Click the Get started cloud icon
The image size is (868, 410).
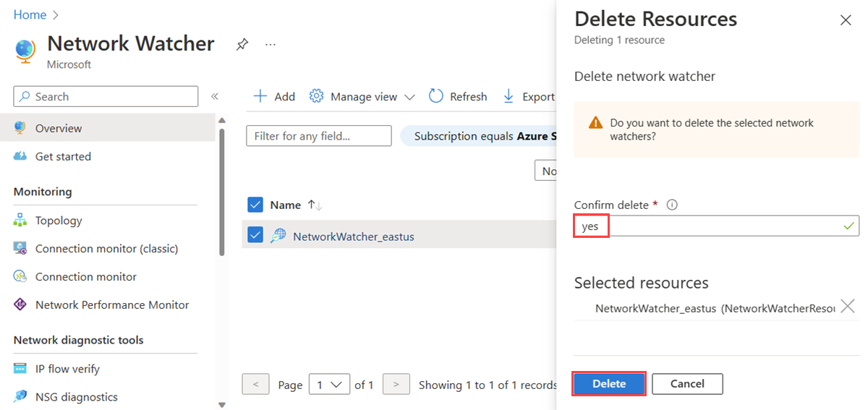[x=20, y=156]
